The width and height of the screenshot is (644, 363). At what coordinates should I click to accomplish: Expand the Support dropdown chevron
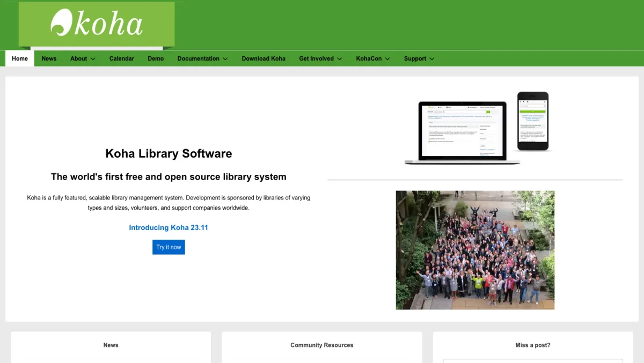coord(431,59)
